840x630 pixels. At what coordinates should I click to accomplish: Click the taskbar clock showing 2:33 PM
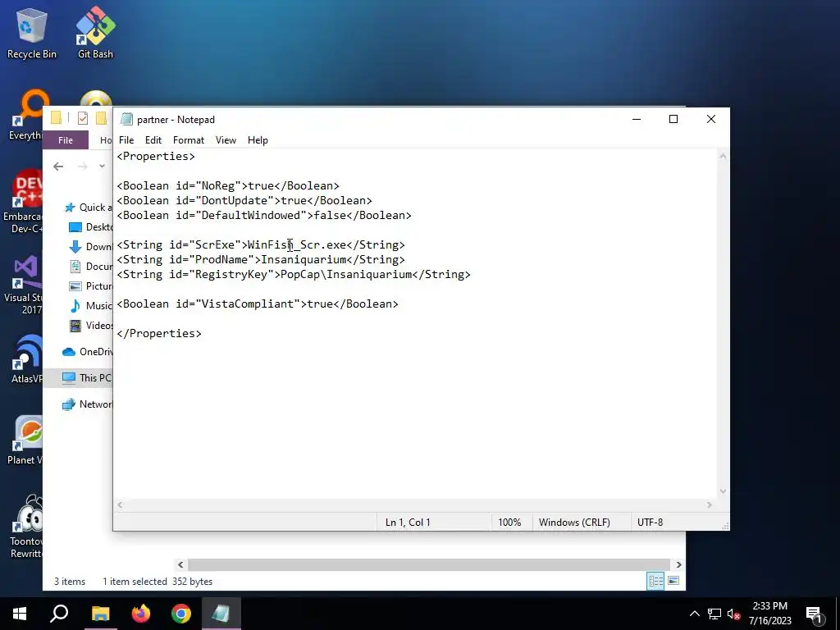pos(769,614)
